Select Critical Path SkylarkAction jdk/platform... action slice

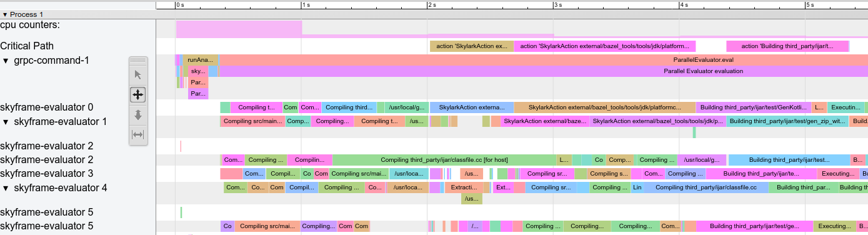(605, 46)
